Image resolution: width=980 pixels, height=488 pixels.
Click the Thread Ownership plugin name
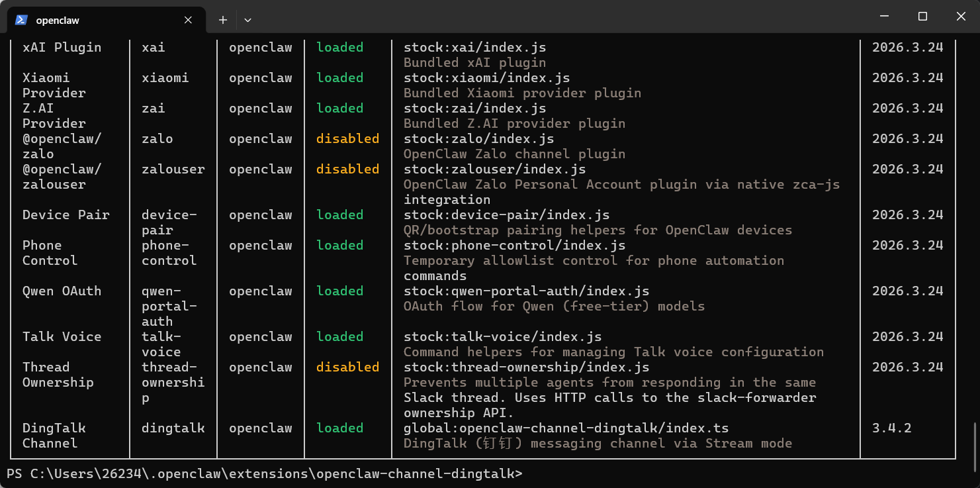(x=58, y=375)
